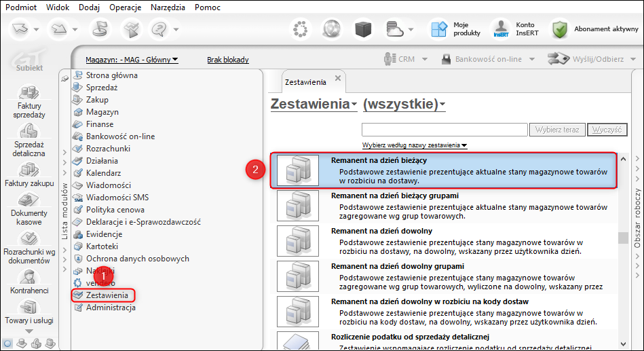Click the Subiekt GT logo

pos(29,60)
